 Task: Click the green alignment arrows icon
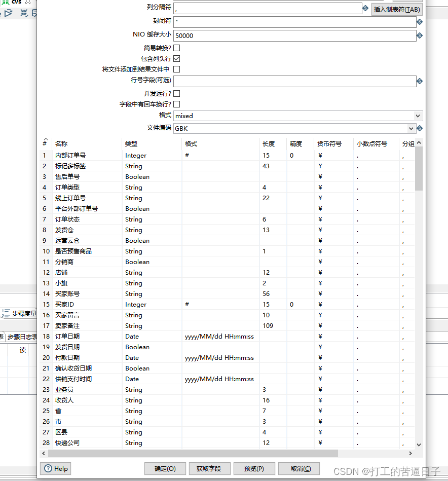(x=6, y=2)
